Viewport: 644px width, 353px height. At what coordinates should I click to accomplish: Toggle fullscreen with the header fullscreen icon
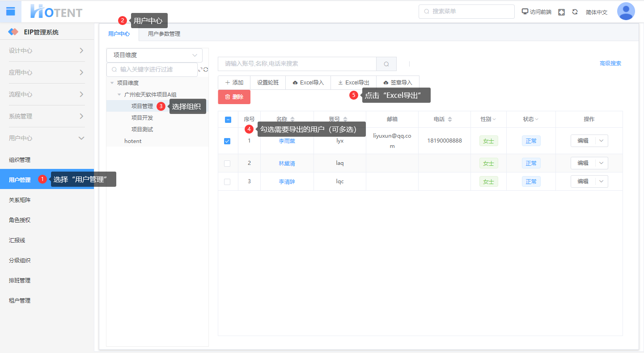[561, 12]
